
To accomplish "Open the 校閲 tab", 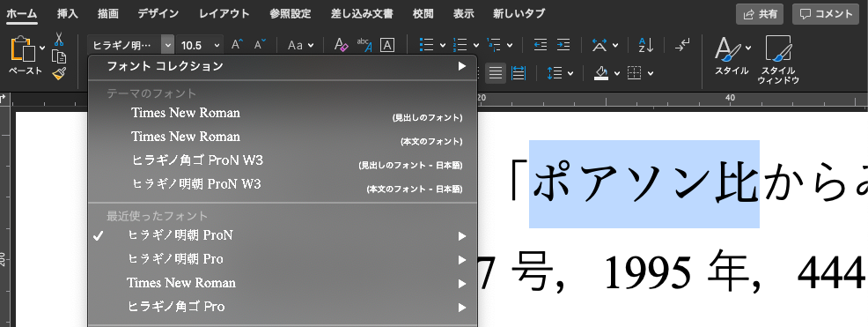I will [423, 13].
